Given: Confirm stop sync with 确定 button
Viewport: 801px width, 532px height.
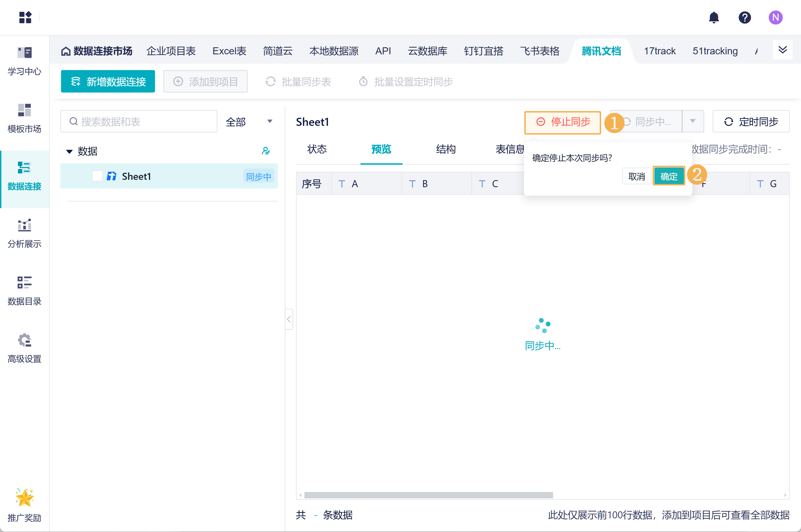Looking at the screenshot, I should pos(668,176).
